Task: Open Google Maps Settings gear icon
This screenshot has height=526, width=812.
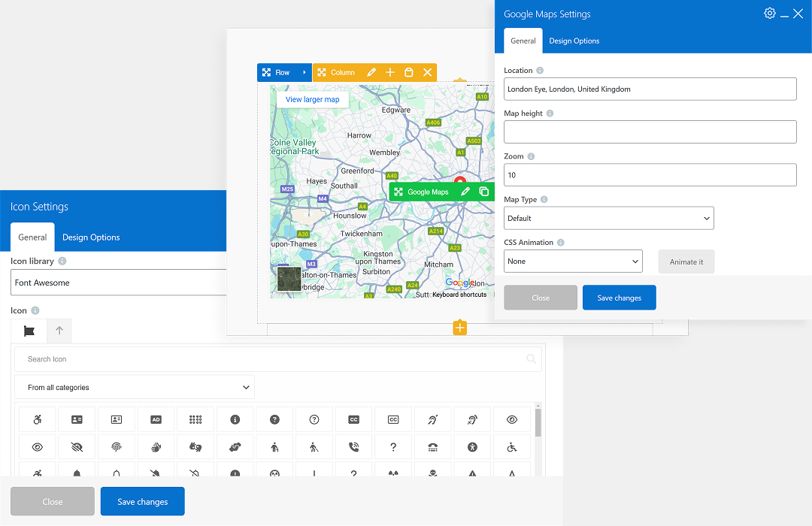Action: point(769,14)
